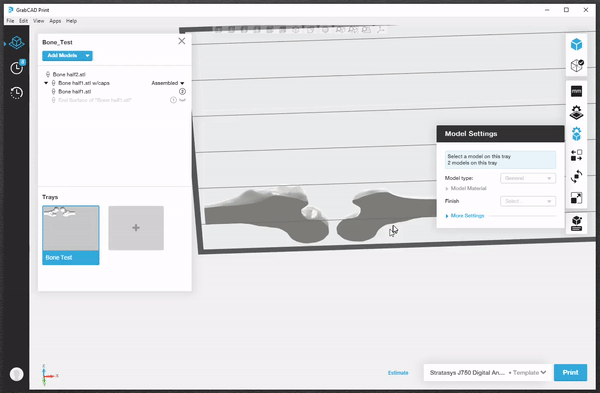
Task: Open the File menu
Action: point(10,21)
